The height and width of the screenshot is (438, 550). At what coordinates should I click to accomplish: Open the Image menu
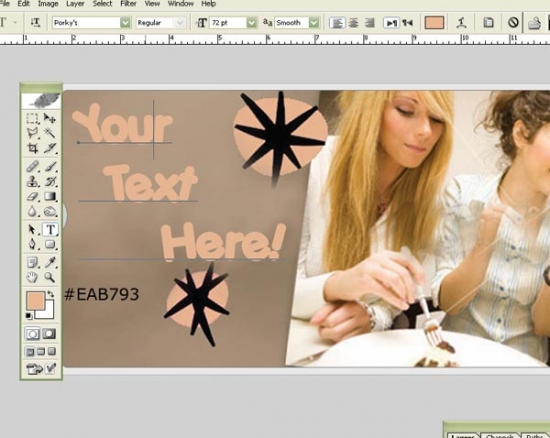tap(48, 4)
